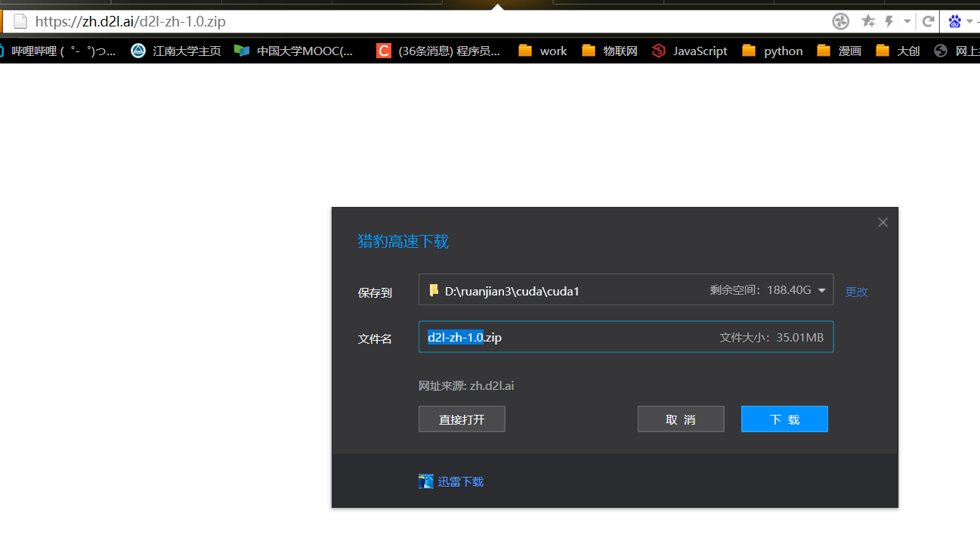Expand the save location dropdown arrow
Screen dimensions: 980x538
(x=822, y=290)
